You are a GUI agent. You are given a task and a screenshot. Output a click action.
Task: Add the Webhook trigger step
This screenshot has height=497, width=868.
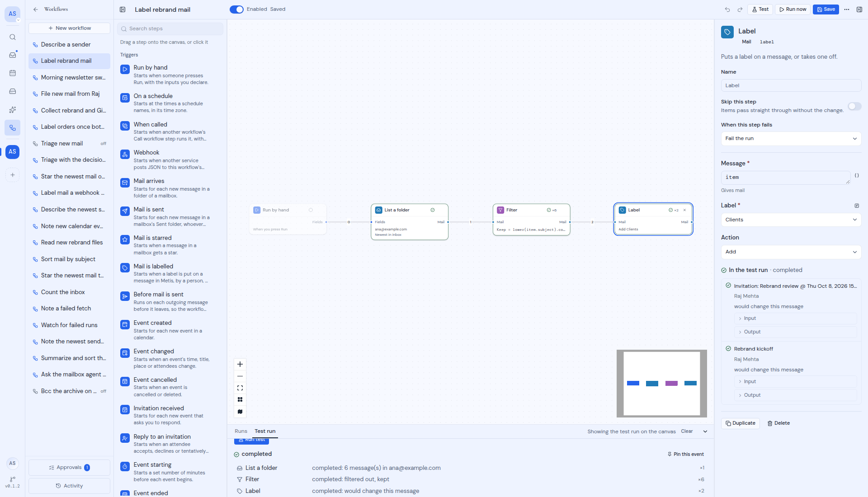(170, 159)
